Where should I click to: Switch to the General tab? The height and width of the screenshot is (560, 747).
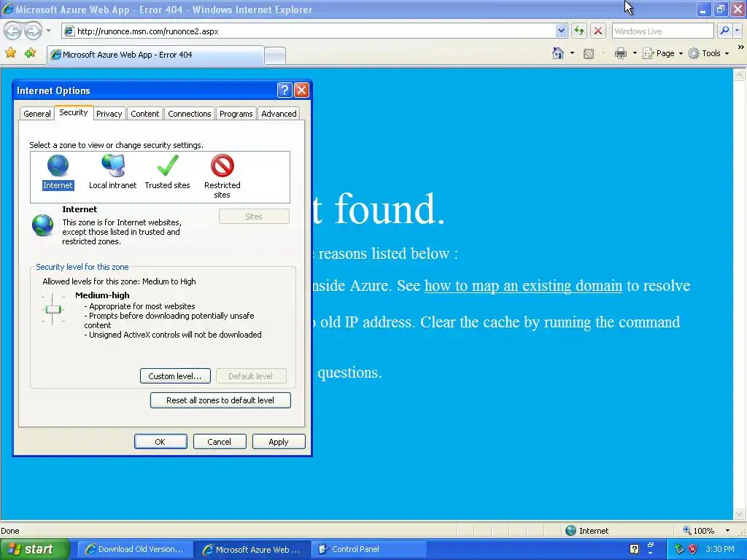[37, 114]
